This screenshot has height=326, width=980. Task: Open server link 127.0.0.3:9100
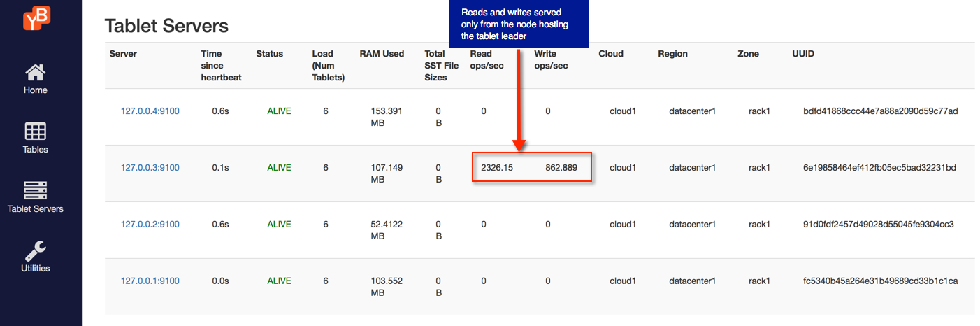coord(150,168)
